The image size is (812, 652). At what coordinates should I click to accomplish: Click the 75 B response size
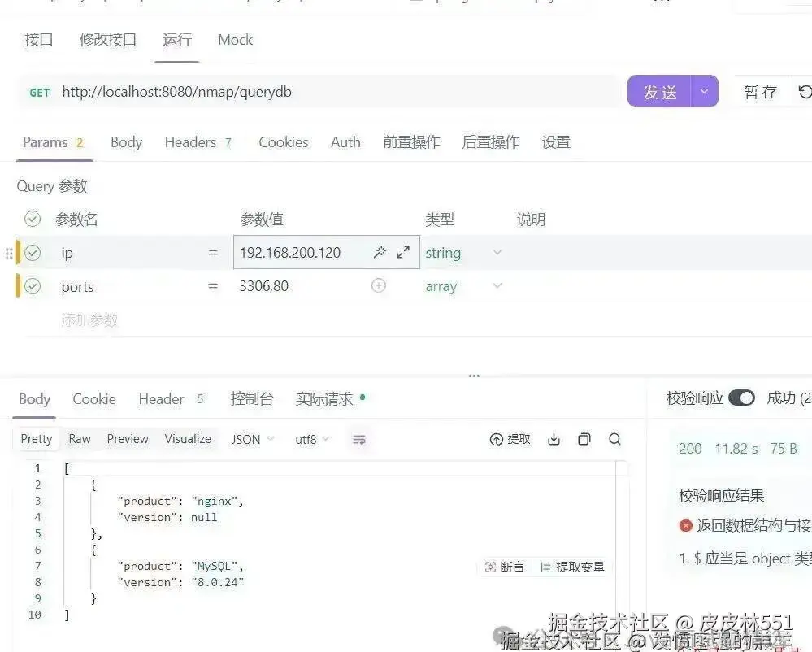784,449
